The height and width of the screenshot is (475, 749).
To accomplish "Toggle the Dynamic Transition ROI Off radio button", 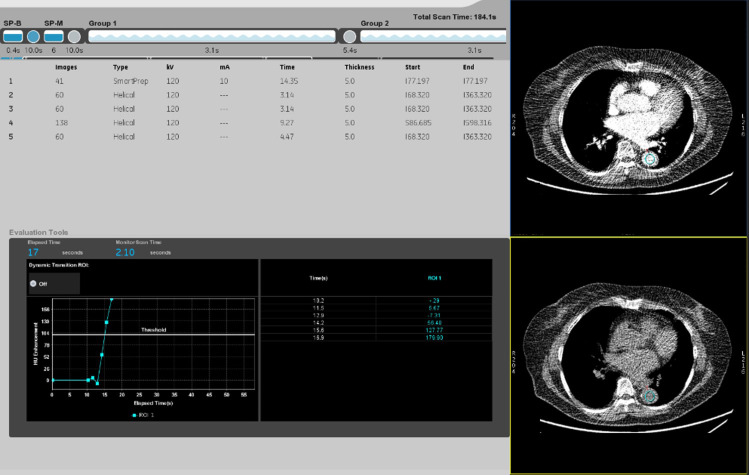I will coord(34,284).
